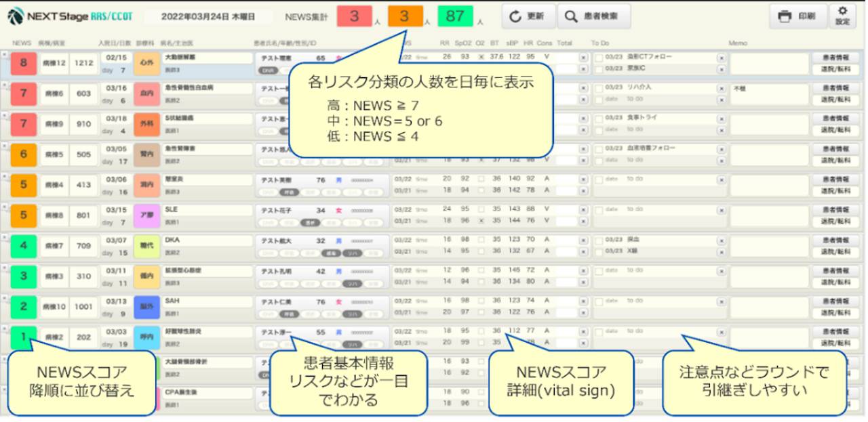The image size is (868, 422).
Task: Click the 脳外 department badge
Action: click(x=146, y=307)
